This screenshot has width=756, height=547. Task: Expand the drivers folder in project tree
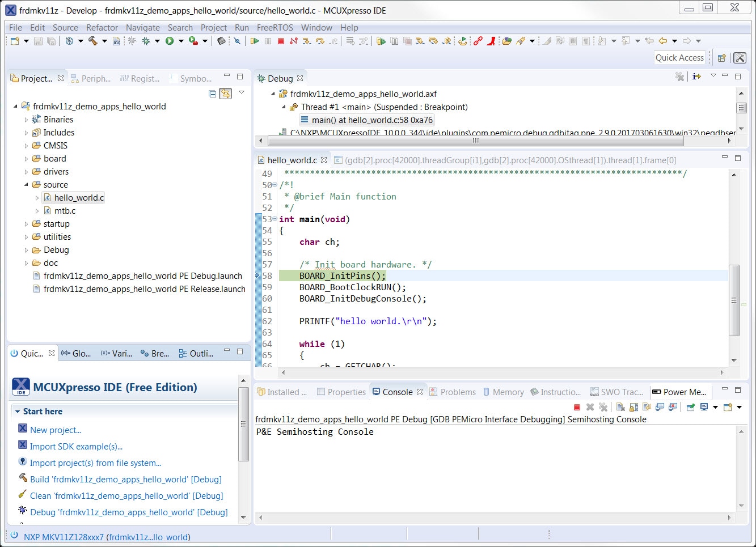(x=26, y=172)
